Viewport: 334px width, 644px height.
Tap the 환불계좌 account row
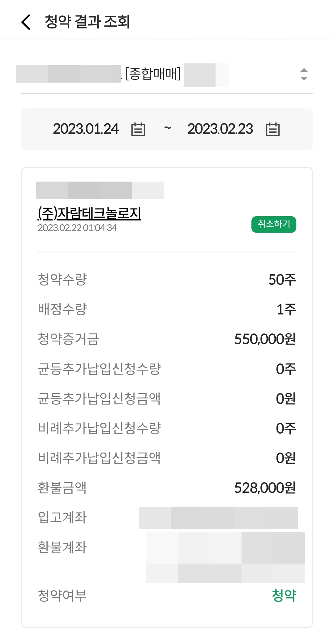167,557
